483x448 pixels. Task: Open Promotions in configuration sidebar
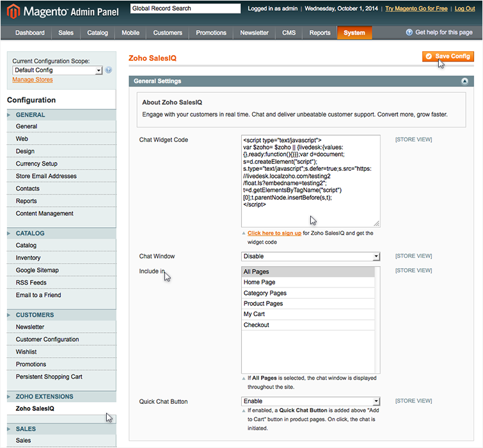tap(61, 364)
